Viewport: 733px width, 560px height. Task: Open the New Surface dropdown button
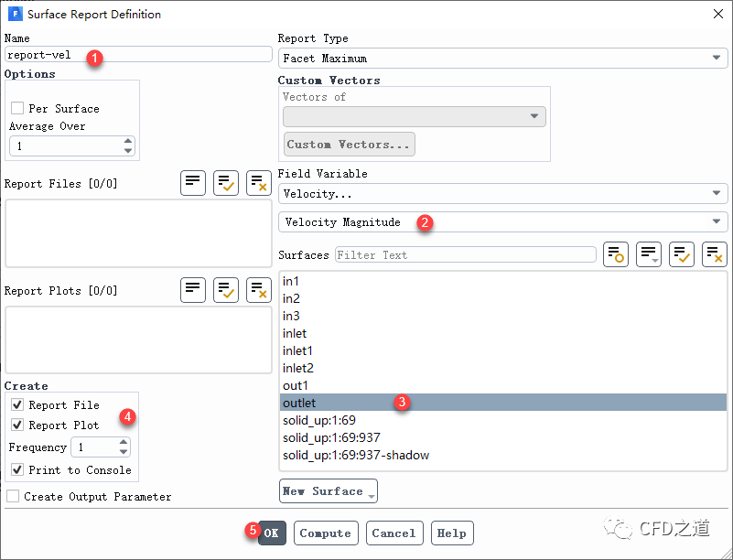[x=328, y=491]
